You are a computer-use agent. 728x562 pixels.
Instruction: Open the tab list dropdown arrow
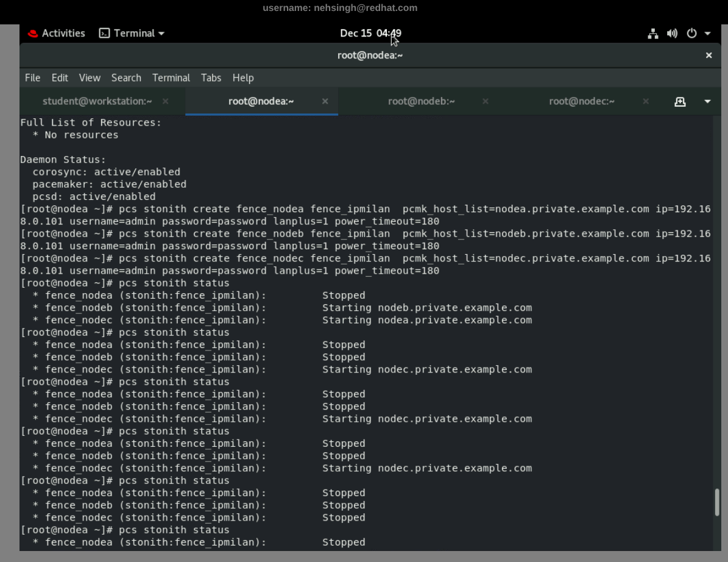(707, 102)
